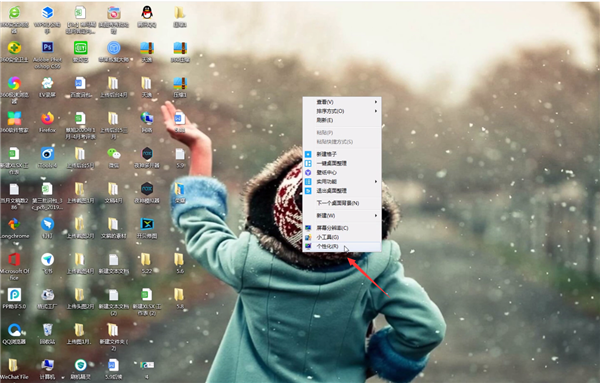
Task: Select the green iQIYI desktop icon
Action: (81, 51)
